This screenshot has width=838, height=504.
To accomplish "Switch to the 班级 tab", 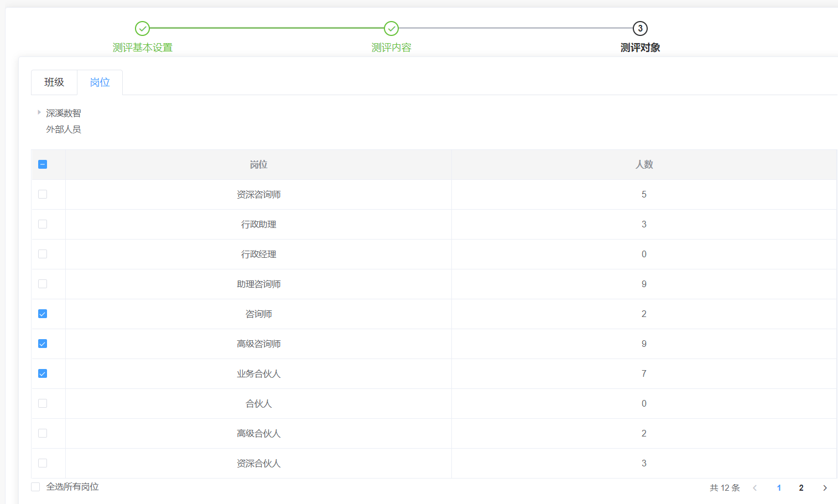I will click(54, 82).
